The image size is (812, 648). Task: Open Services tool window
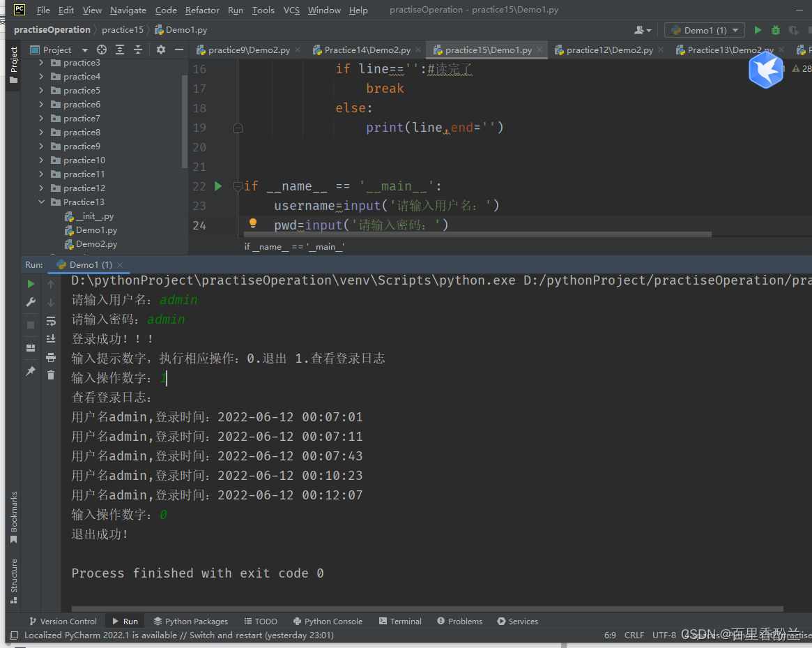[x=517, y=621]
